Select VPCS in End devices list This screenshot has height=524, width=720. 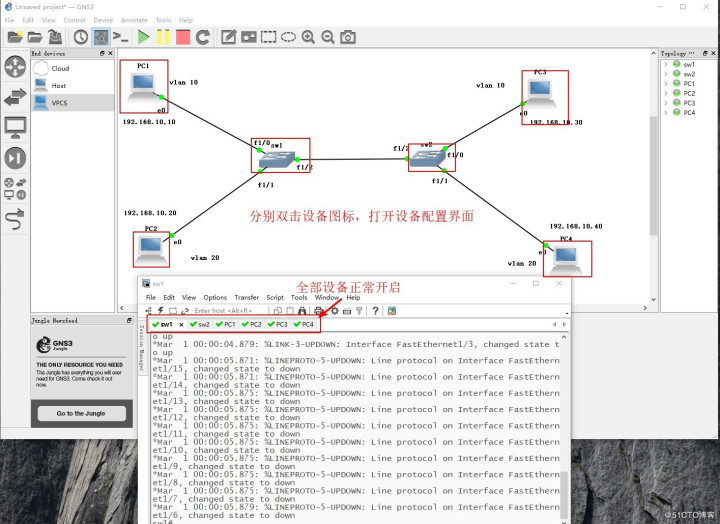point(73,103)
